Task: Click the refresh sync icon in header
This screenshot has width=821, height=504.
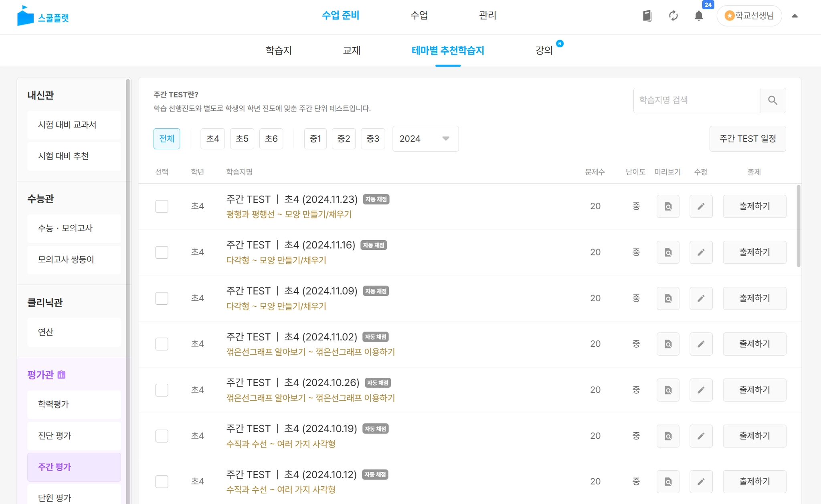Action: [x=673, y=16]
